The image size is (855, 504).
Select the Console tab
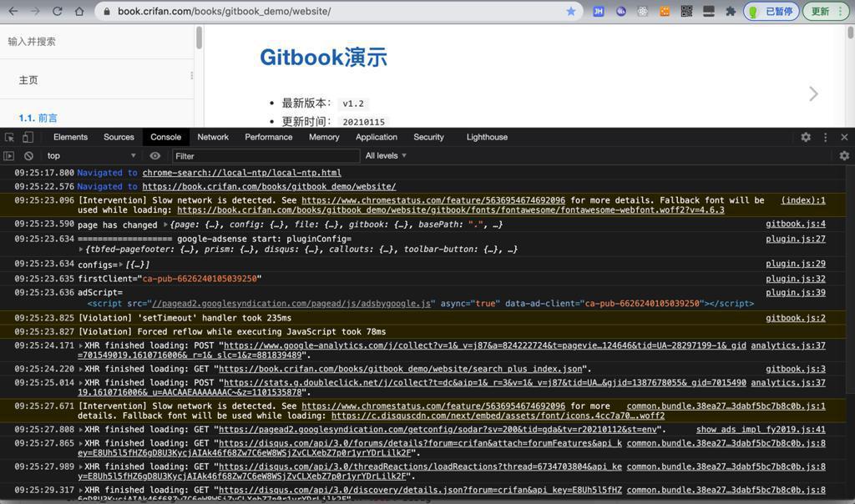pos(166,138)
